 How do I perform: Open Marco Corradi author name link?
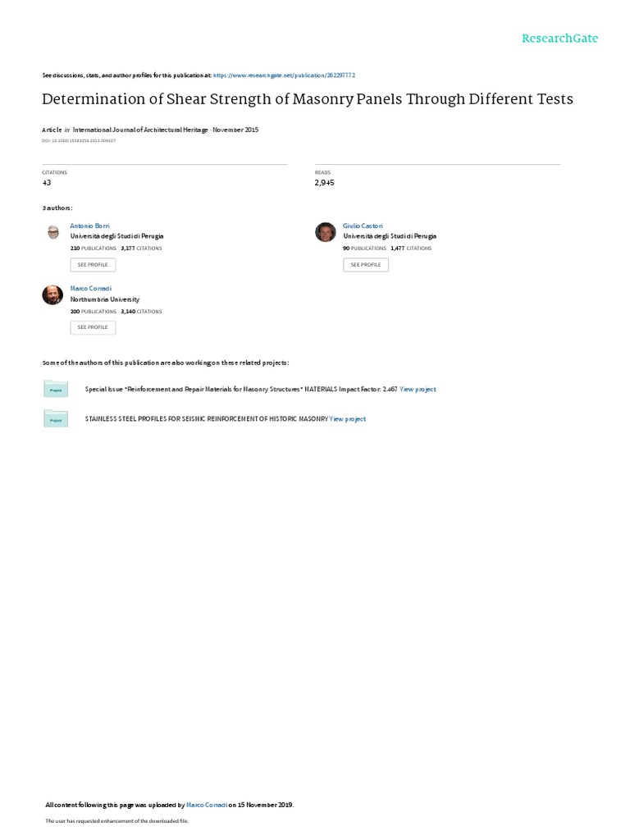click(90, 289)
